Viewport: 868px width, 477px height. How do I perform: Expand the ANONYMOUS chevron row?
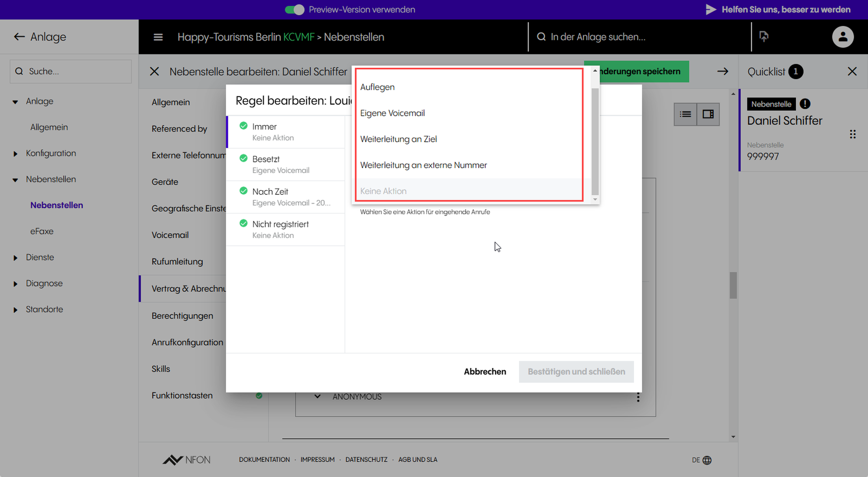(x=317, y=397)
